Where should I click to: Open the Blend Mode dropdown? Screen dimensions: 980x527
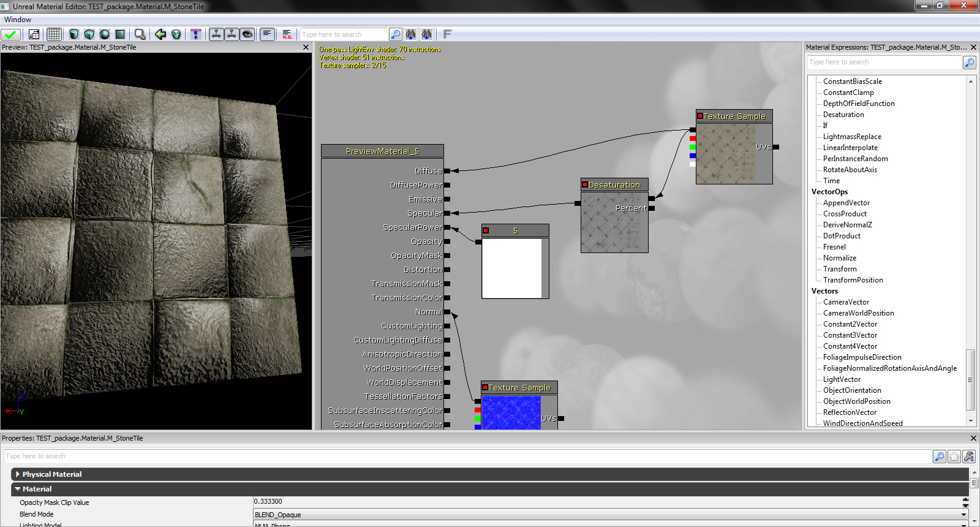[964, 515]
